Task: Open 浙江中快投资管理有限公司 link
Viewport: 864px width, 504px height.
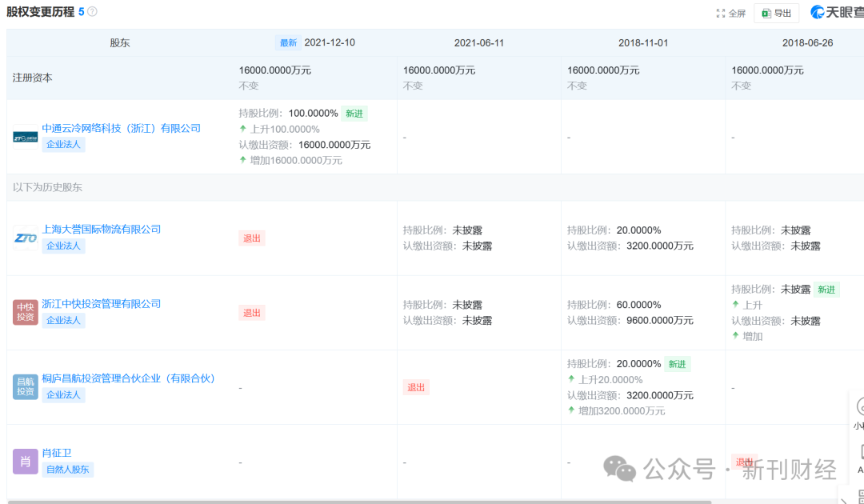Action: (102, 303)
